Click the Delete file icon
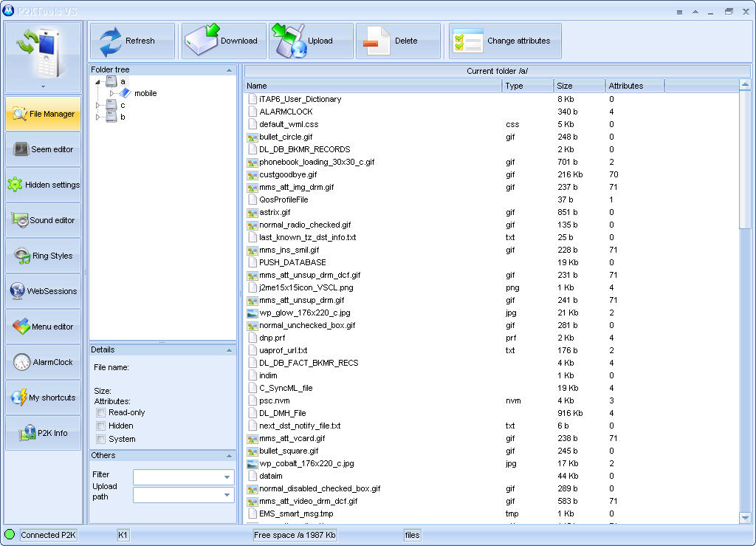 376,41
